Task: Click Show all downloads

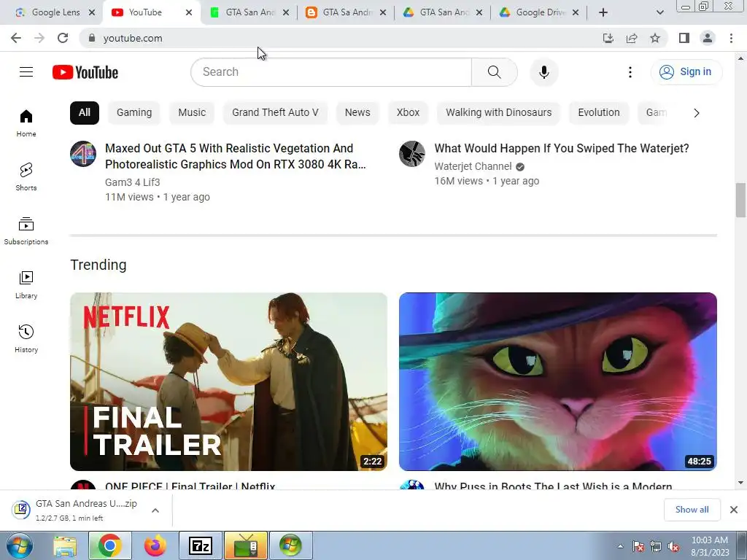Action: [692, 510]
